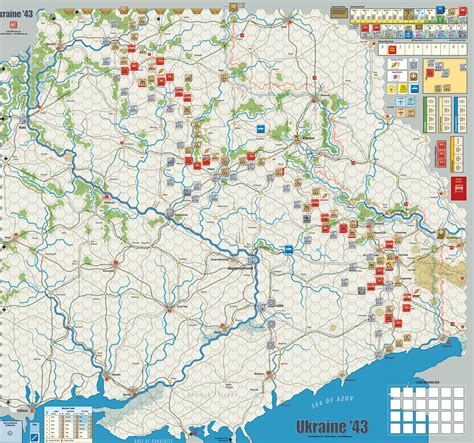
Task: Select the large red counter on the right edge
Action: [459, 189]
